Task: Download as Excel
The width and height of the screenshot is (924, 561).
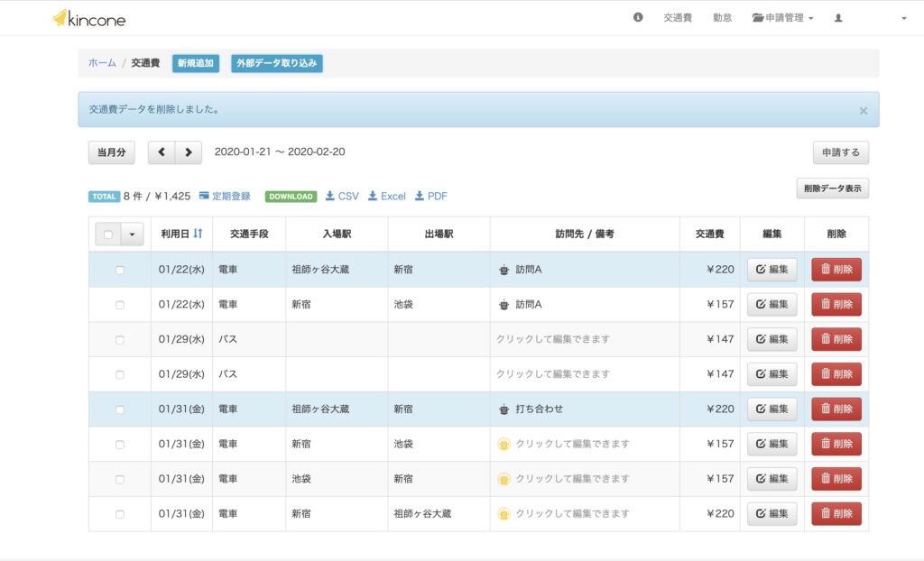Action: pyautogui.click(x=386, y=197)
